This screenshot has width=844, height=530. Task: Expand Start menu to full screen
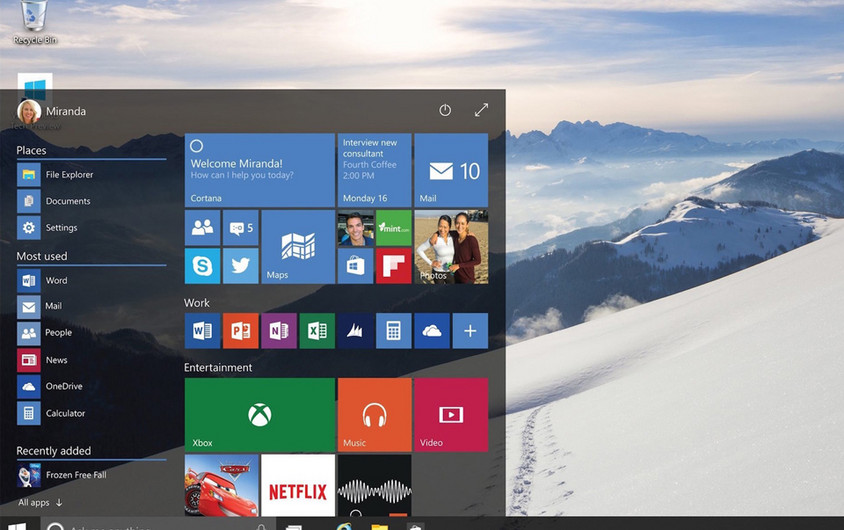(481, 110)
